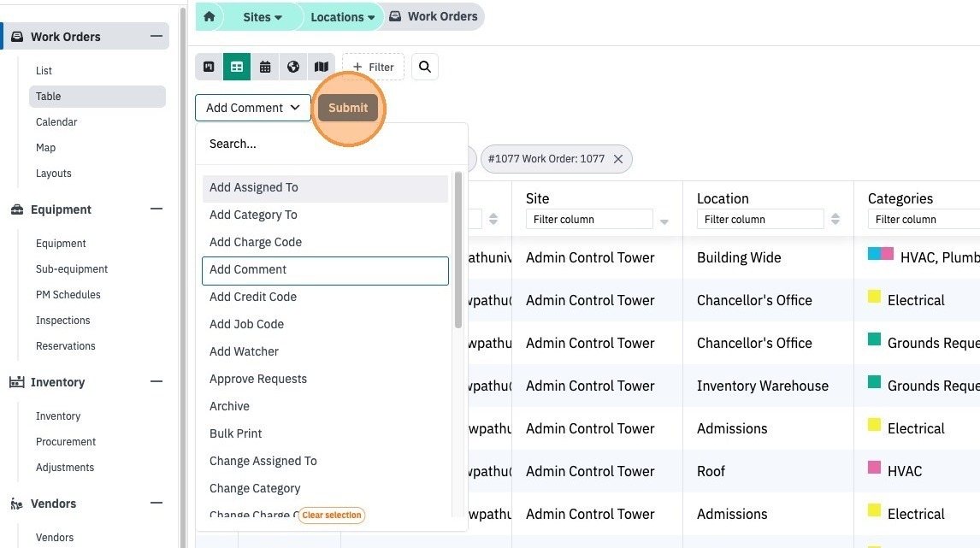Click the Equipment toolbox icon in sidebar
The image size is (980, 548).
click(17, 209)
